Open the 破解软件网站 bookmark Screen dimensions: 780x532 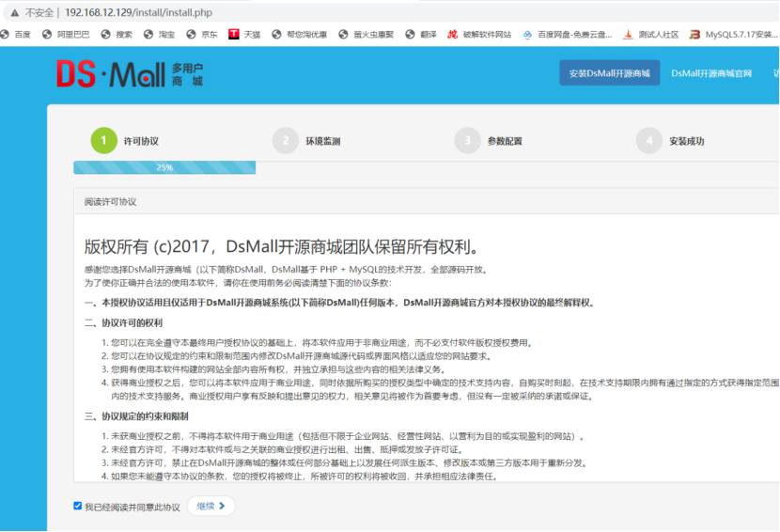(x=479, y=35)
